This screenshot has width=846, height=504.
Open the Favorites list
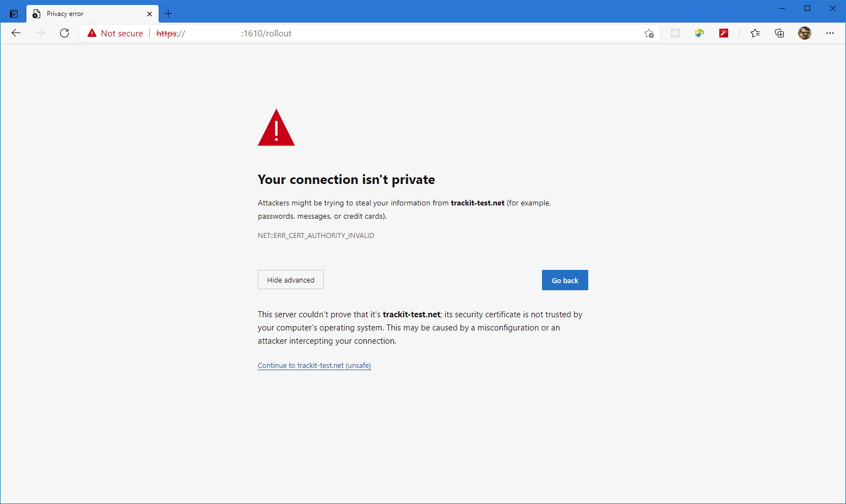pos(755,33)
